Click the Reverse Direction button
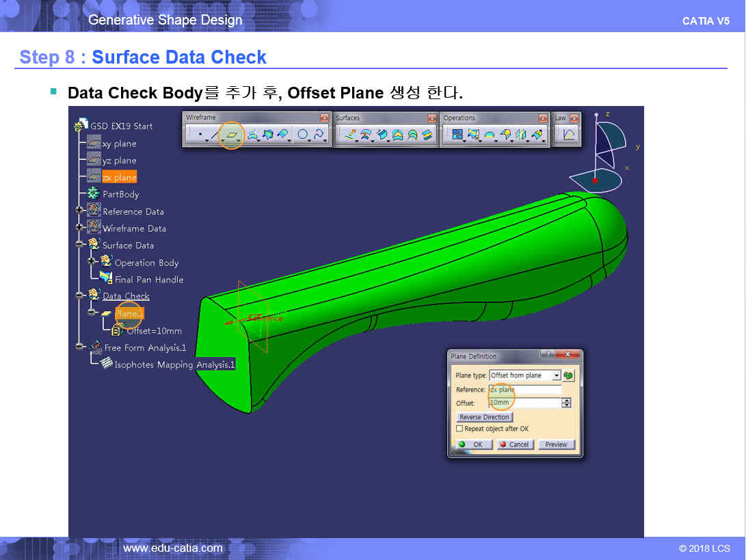The image size is (746, 560). [x=484, y=417]
